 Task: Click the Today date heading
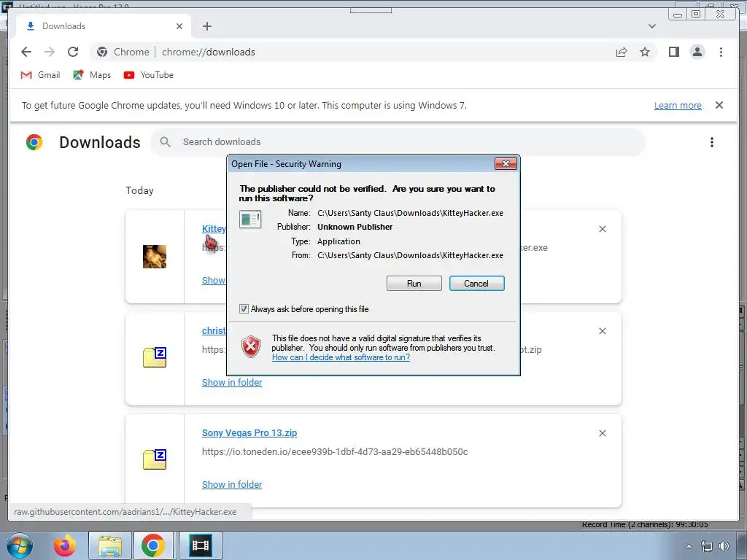point(139,190)
